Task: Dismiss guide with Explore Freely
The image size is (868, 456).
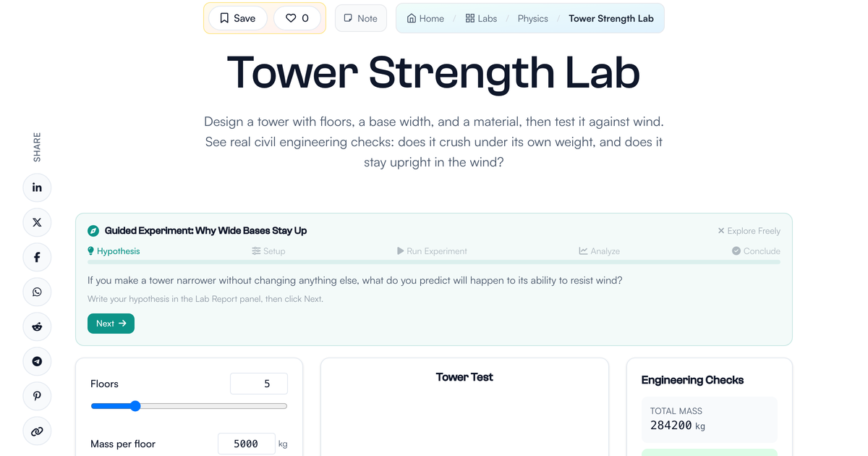Action: point(749,231)
